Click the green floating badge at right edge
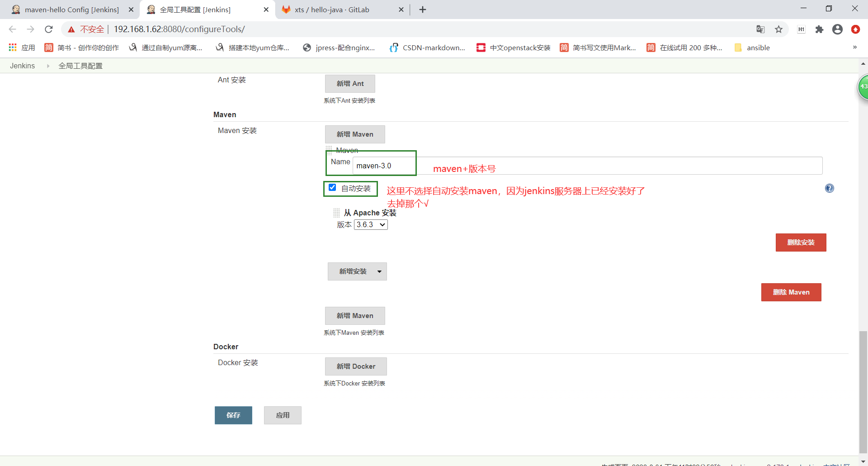The image size is (868, 466). 863,87
